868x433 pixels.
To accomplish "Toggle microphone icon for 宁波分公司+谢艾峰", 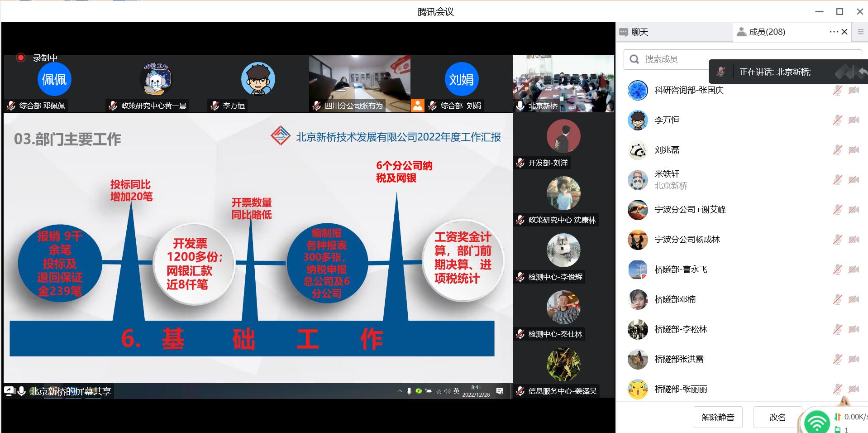I will tap(837, 210).
